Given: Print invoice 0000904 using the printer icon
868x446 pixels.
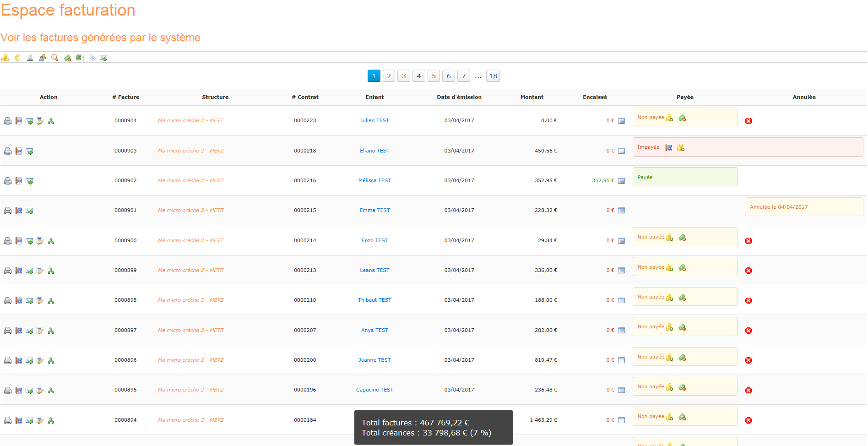Looking at the screenshot, I should click(8, 121).
